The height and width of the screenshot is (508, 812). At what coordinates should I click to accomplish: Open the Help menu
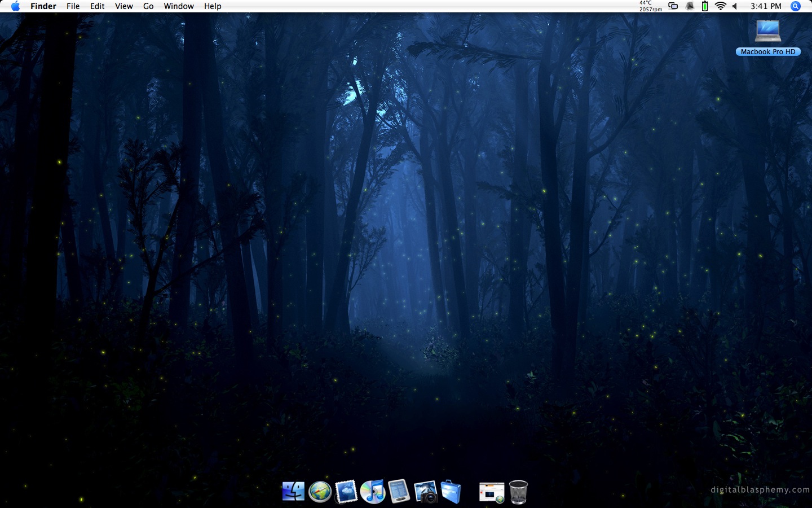[213, 6]
